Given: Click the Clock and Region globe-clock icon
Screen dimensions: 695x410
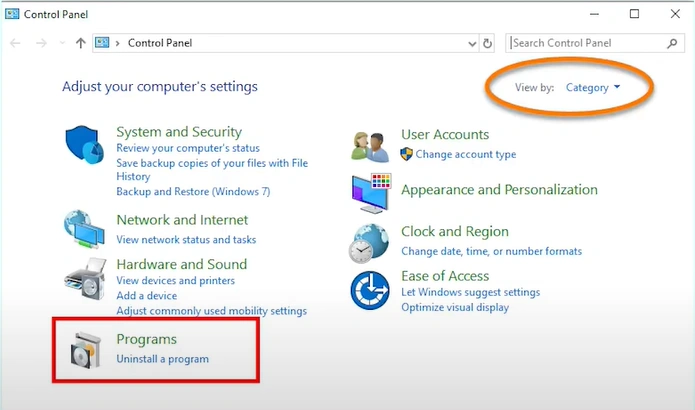Looking at the screenshot, I should [x=369, y=243].
